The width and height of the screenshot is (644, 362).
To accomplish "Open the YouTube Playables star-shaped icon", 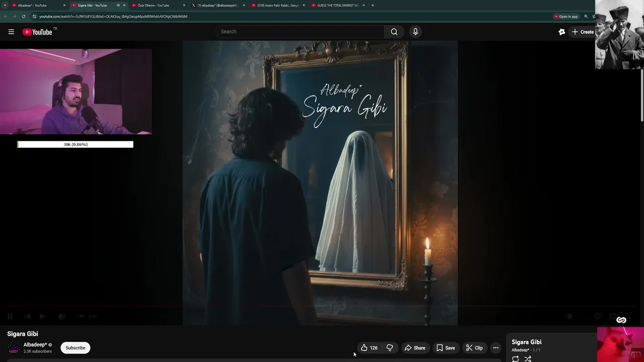I will [x=561, y=32].
